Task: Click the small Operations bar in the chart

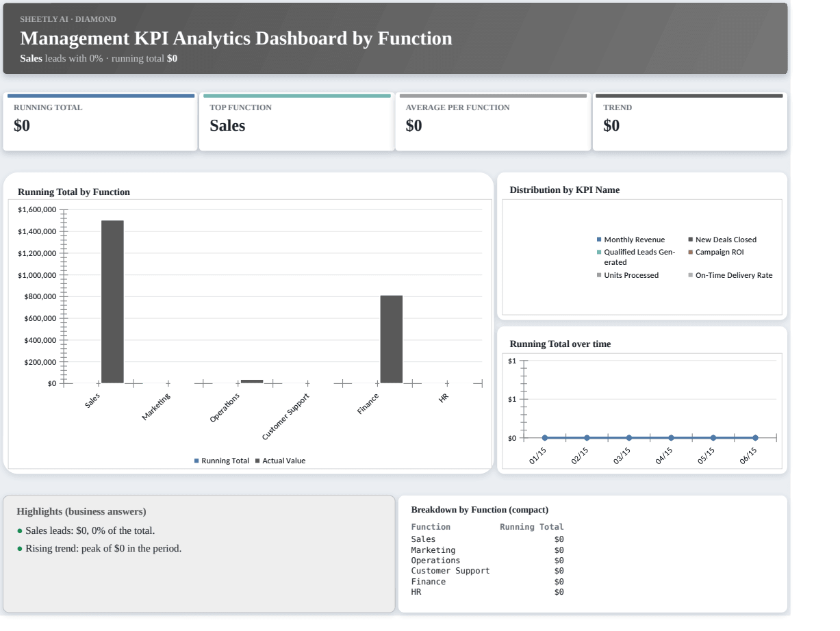Action: 252,381
